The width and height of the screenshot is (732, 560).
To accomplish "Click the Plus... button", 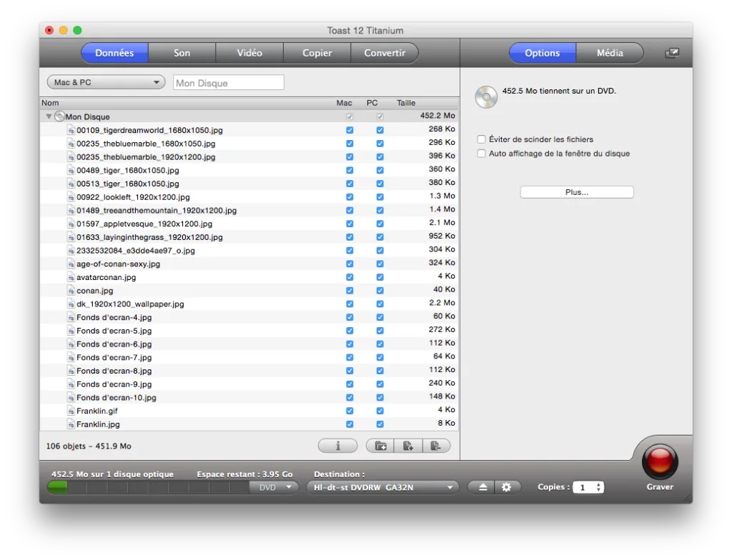I will 576,191.
